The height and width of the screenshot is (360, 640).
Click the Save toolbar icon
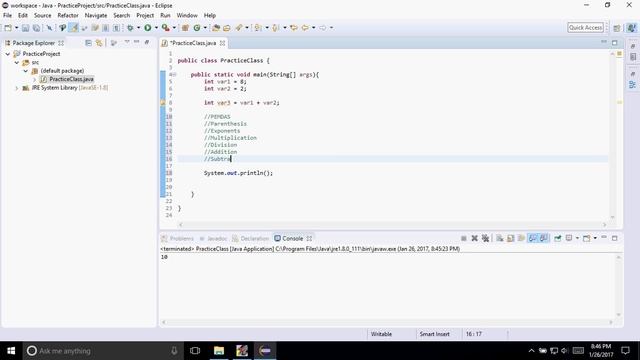click(25, 28)
